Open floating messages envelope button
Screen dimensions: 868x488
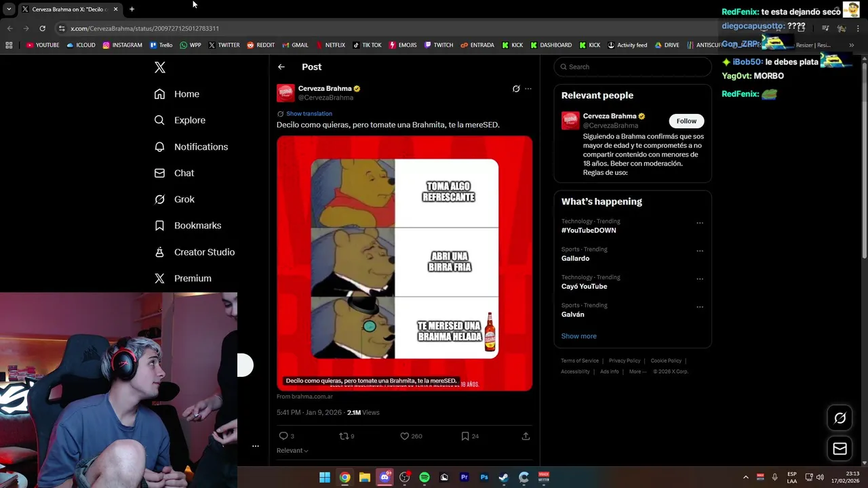pos(840,449)
